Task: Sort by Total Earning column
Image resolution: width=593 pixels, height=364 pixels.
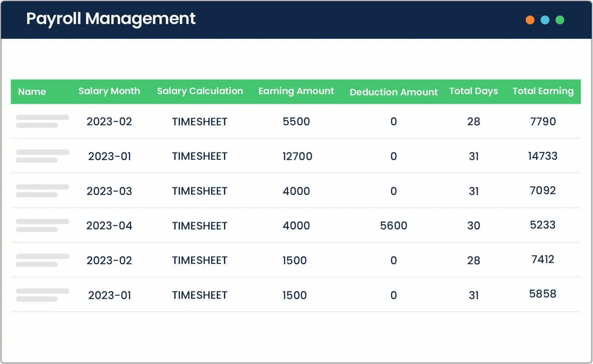Action: 543,91
